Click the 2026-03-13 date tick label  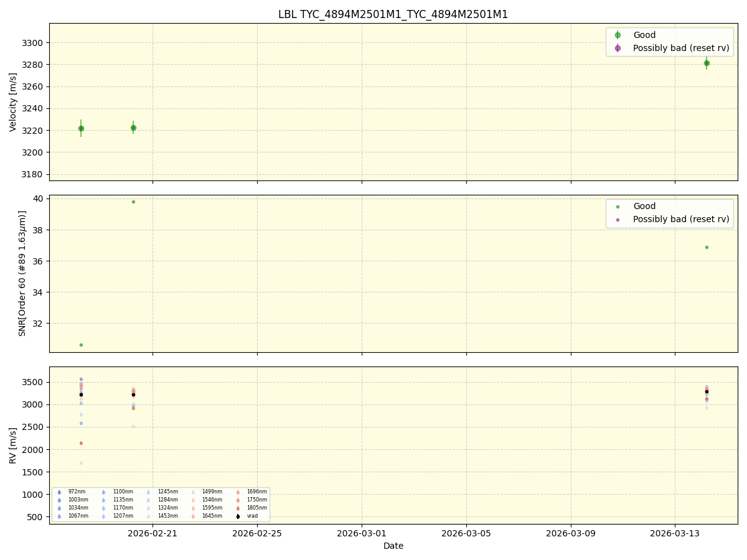675,533
